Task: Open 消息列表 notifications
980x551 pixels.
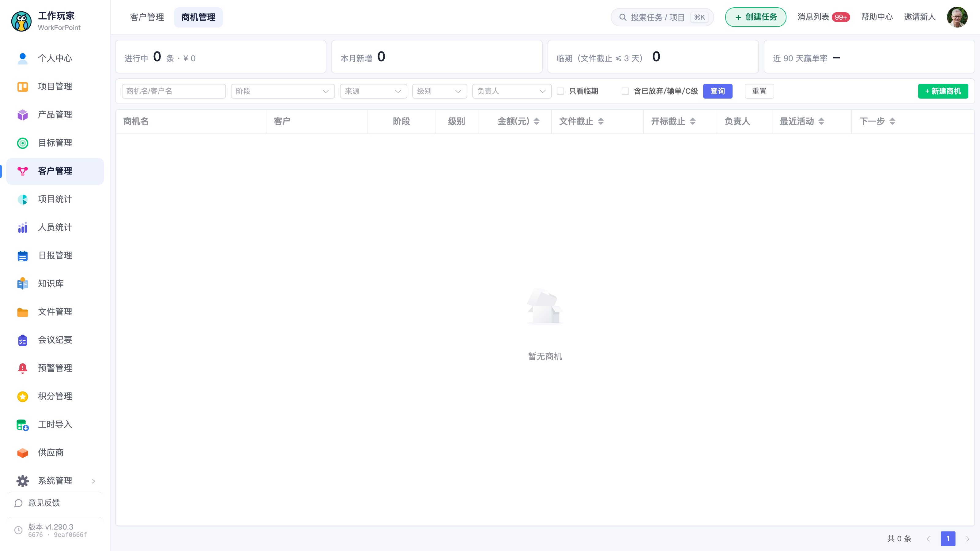Action: [x=823, y=17]
